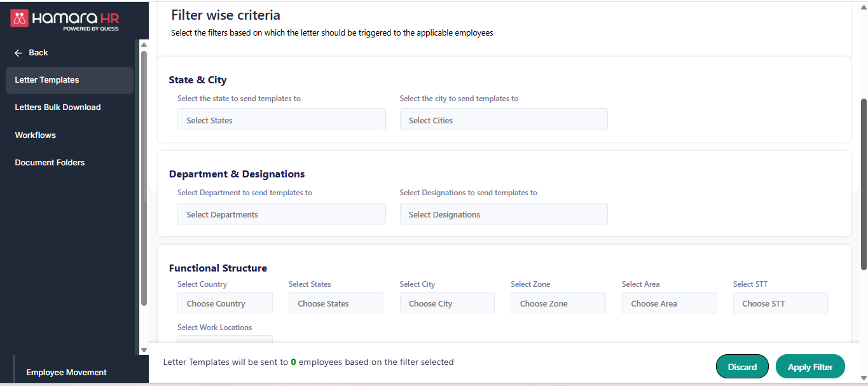Click the Back arrow icon
This screenshot has height=386, width=868.
(x=18, y=53)
